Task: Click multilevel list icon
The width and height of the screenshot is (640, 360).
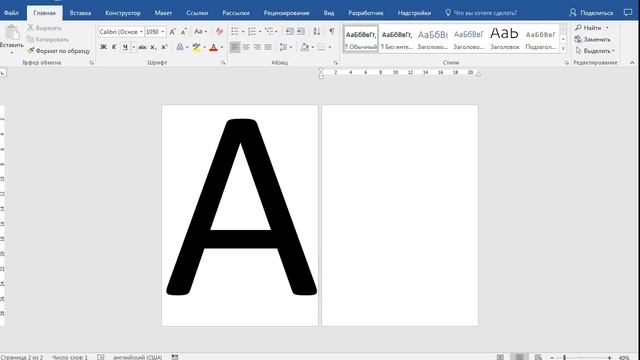Action: tap(269, 31)
